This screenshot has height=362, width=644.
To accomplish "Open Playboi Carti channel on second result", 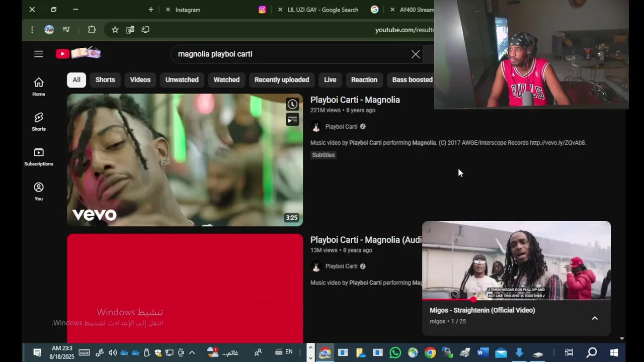I will pyautogui.click(x=341, y=266).
